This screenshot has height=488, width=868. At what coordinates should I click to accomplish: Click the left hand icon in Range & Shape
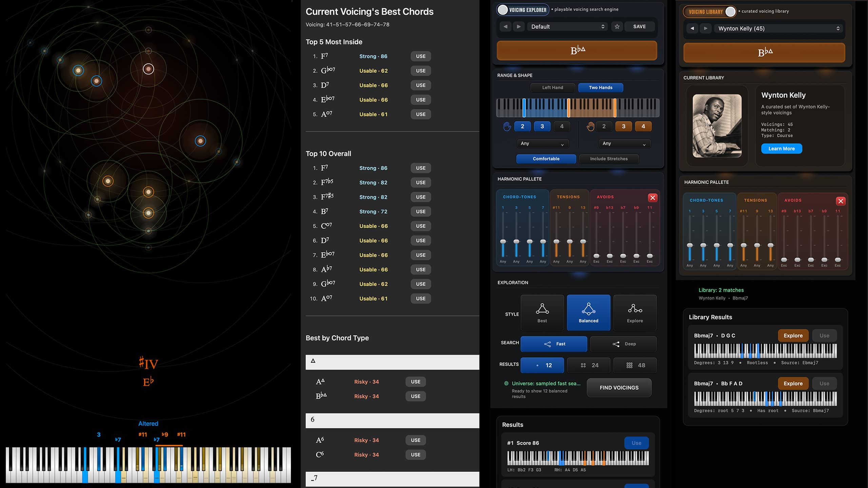[x=507, y=126]
